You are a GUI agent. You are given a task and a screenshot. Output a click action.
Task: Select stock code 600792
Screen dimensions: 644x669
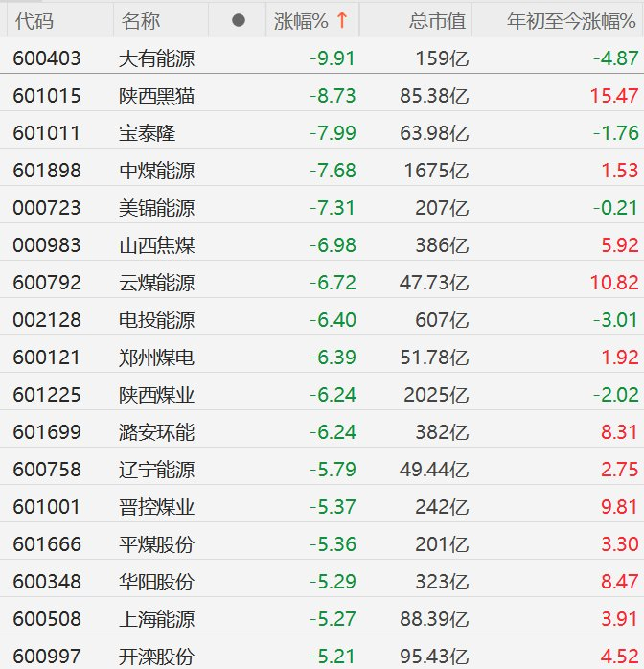(47, 283)
